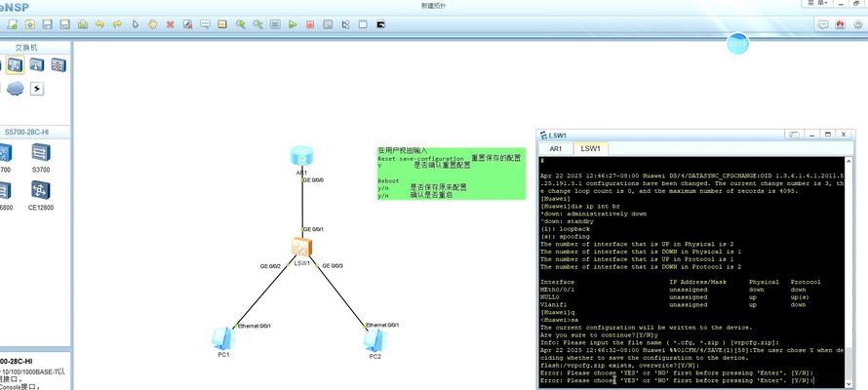Switch to the AR1 terminal tab
The width and height of the screenshot is (868, 390).
click(x=556, y=149)
